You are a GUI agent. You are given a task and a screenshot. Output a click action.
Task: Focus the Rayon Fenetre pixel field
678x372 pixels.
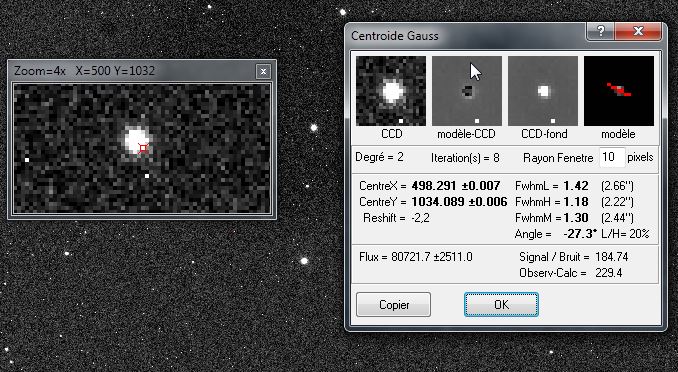coord(612,157)
